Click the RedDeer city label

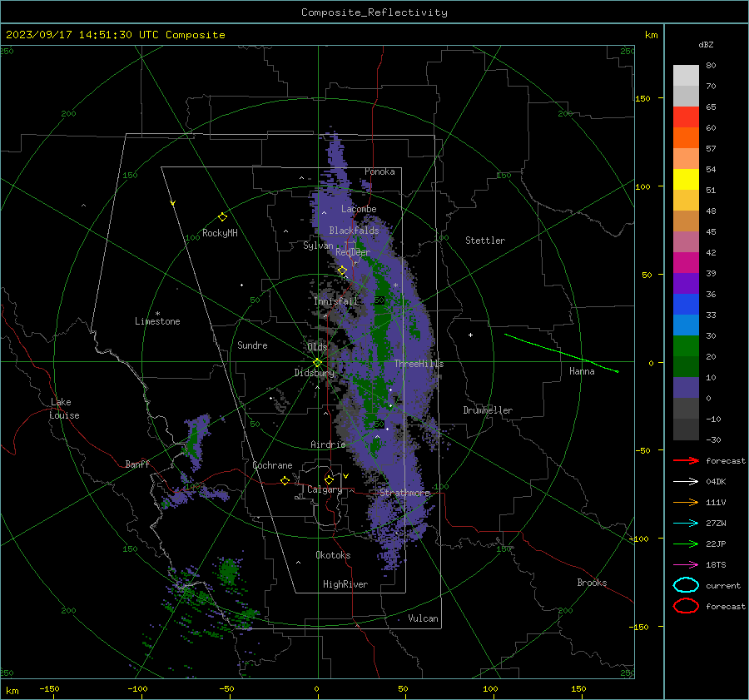[x=353, y=252]
